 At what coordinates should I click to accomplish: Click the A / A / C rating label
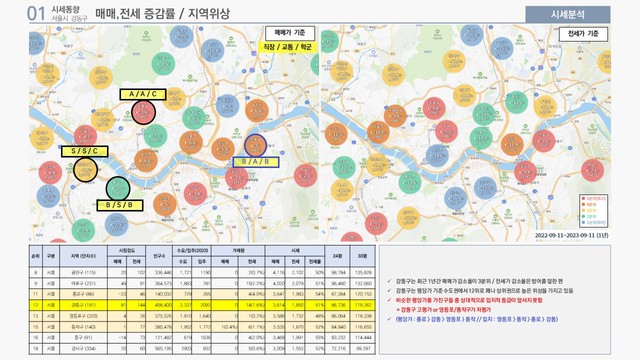143,94
